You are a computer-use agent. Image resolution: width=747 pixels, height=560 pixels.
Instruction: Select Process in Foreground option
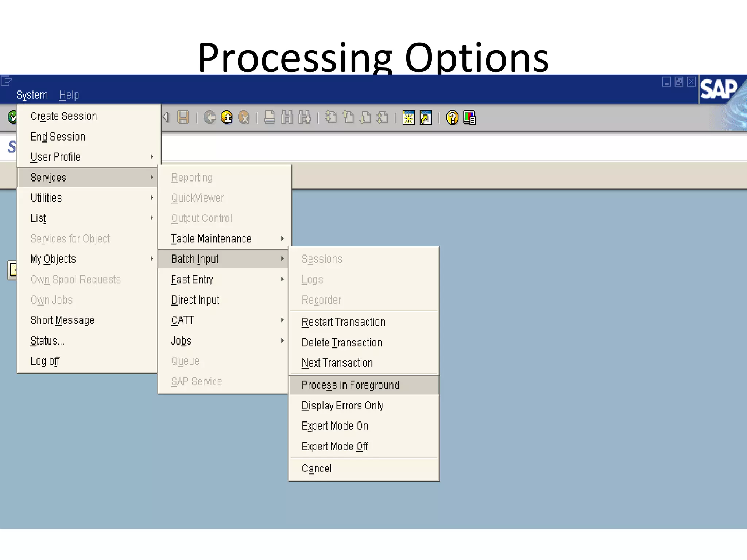point(364,385)
